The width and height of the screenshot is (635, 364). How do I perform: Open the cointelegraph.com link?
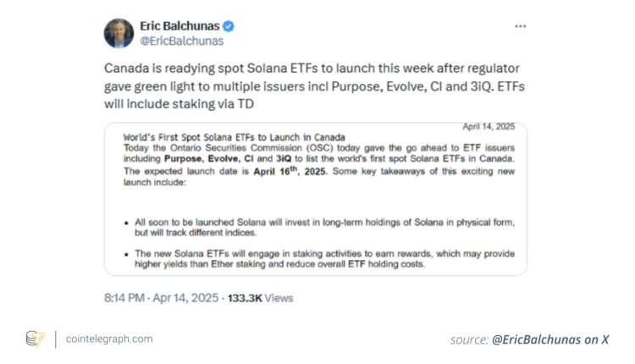click(x=109, y=339)
